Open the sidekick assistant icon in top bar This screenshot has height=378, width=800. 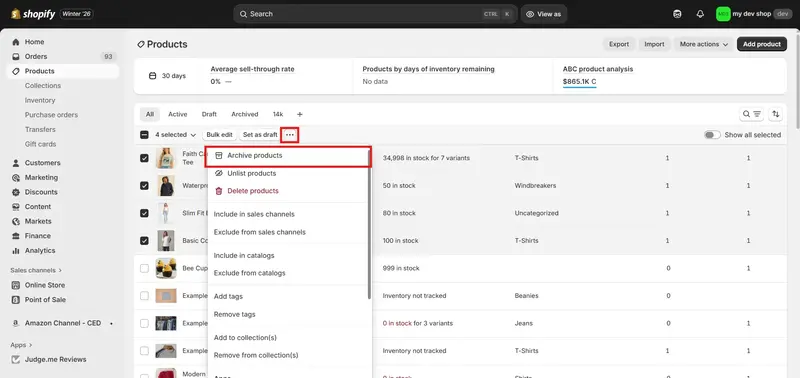(677, 14)
